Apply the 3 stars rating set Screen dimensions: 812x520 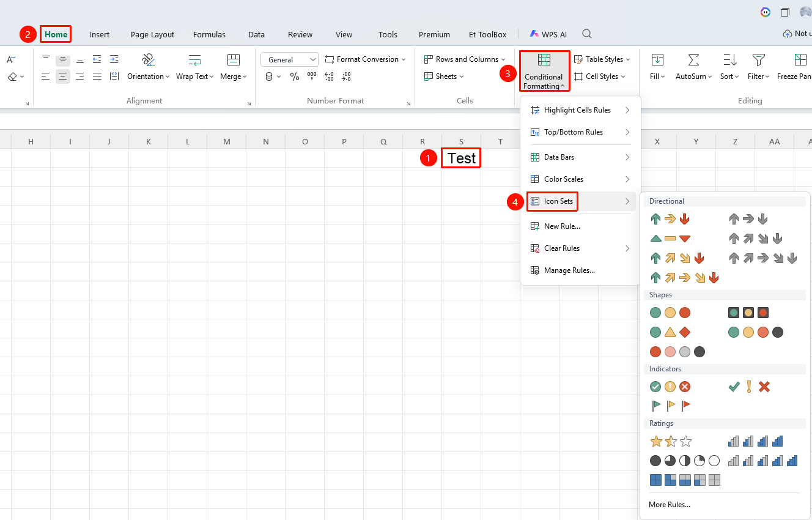pos(671,441)
